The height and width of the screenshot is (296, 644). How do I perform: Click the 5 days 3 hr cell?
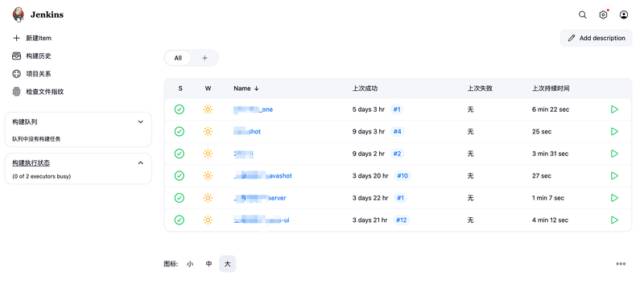pos(369,109)
